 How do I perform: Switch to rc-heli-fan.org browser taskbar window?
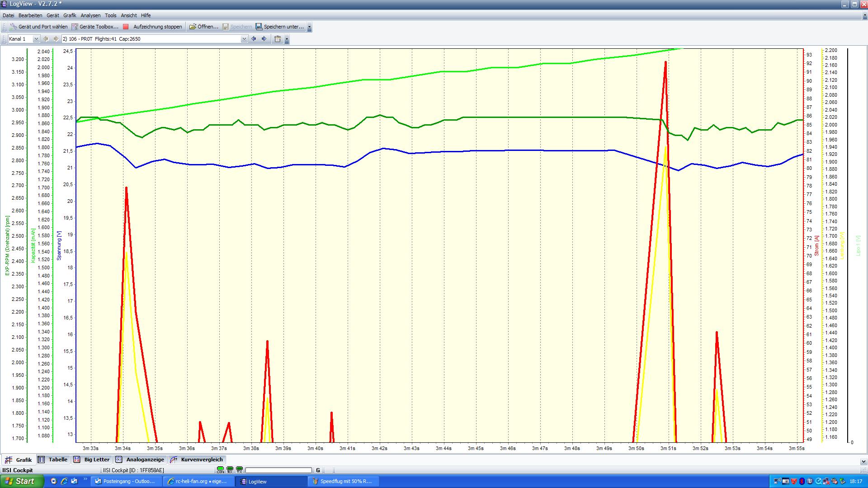tap(198, 481)
